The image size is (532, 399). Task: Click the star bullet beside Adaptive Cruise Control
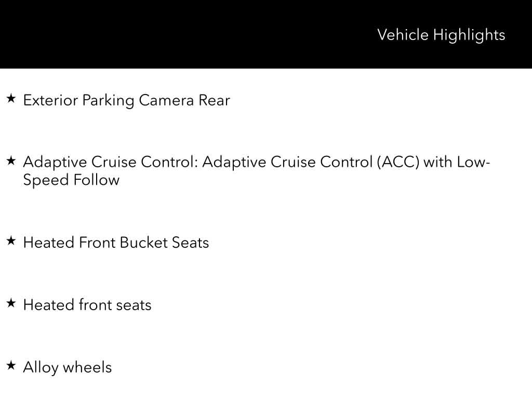pyautogui.click(x=11, y=161)
